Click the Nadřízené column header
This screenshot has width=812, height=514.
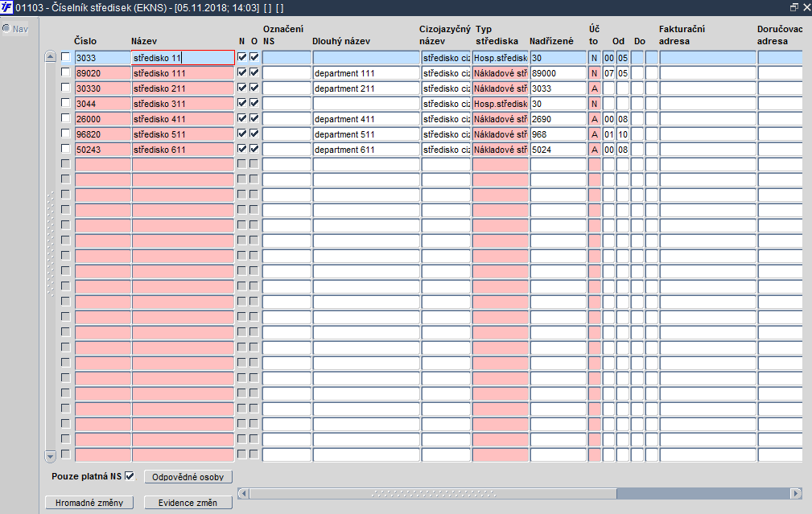click(x=551, y=41)
